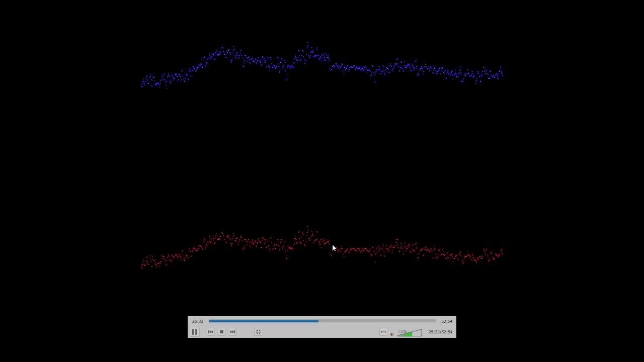
Task: Stop the playback
Action: [222, 332]
